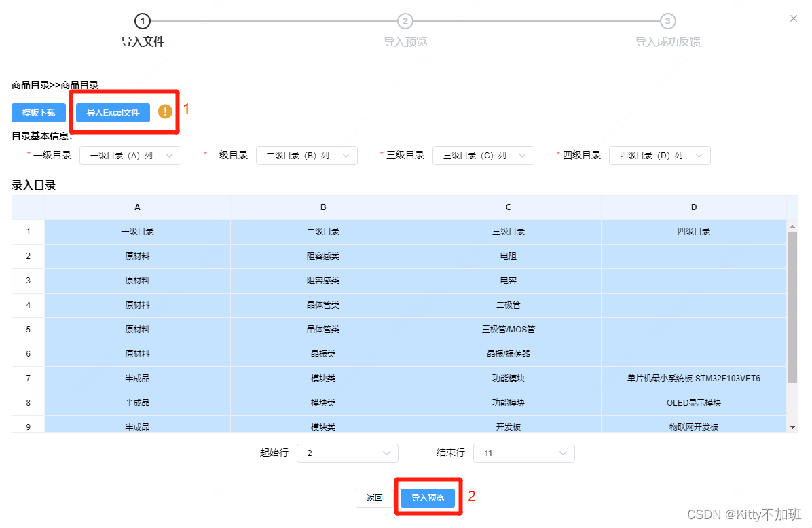Click cell 单片机最小系统板-STM32F103VET6

click(694, 379)
